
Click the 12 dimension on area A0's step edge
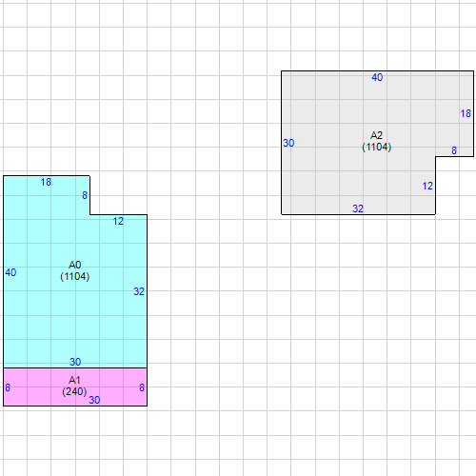point(118,221)
